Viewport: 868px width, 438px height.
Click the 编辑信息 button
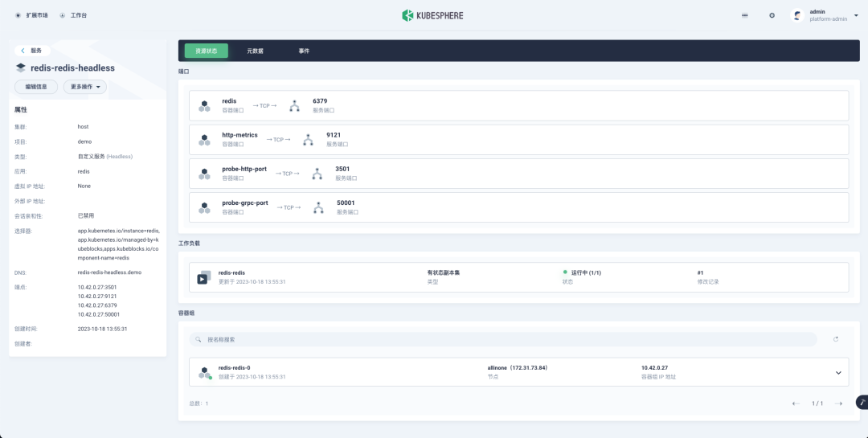click(x=36, y=87)
